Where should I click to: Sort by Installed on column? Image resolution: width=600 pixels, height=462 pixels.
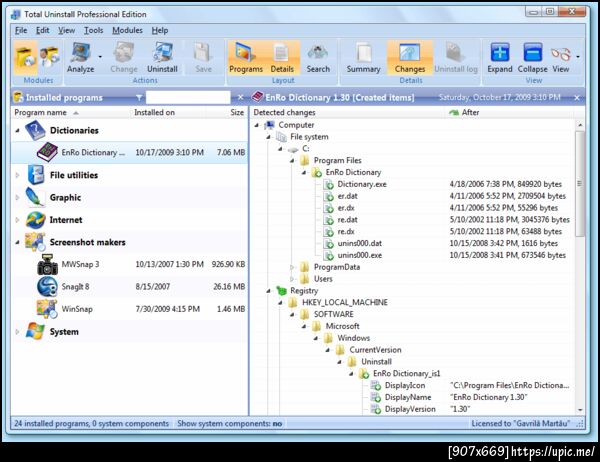tap(167, 113)
